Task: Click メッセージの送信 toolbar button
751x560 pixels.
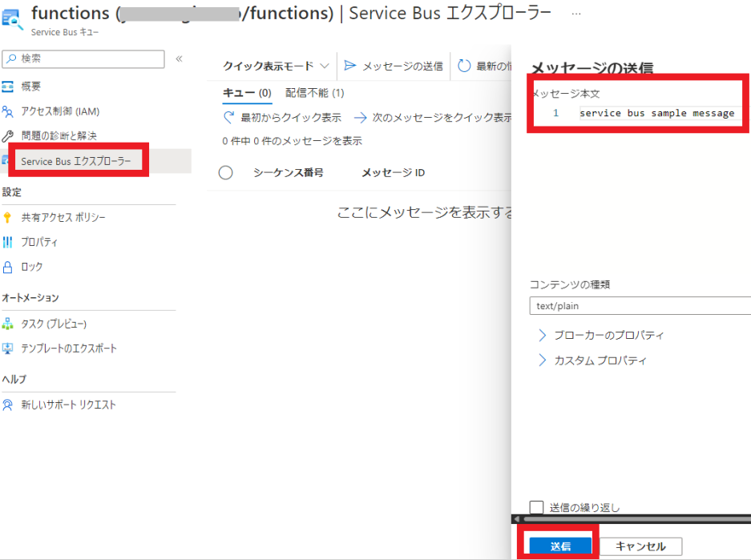Action: [x=394, y=66]
